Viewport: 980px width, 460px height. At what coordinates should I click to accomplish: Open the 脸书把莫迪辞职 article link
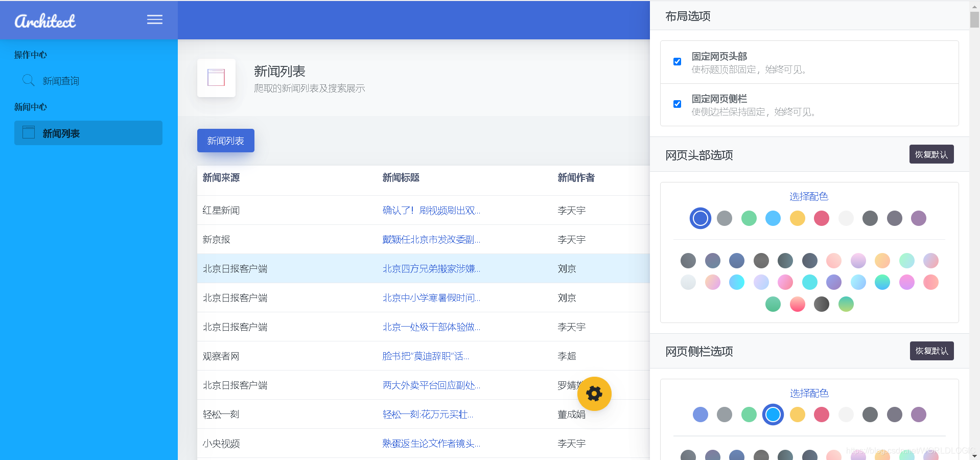[425, 356]
